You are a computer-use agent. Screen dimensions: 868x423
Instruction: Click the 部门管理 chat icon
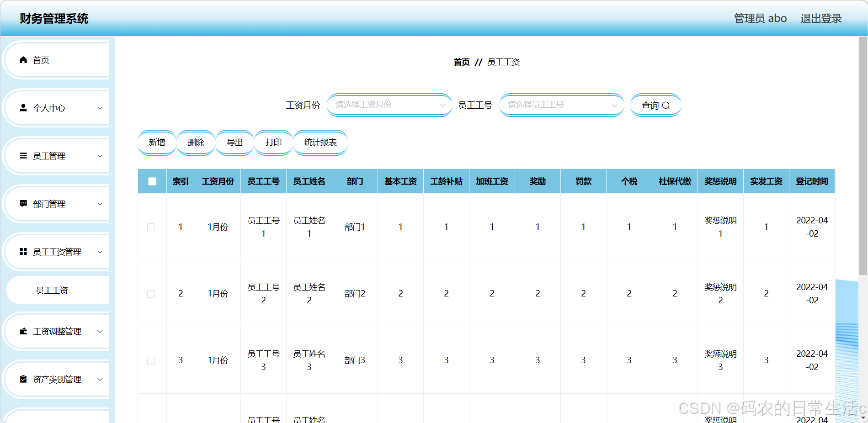pos(23,204)
